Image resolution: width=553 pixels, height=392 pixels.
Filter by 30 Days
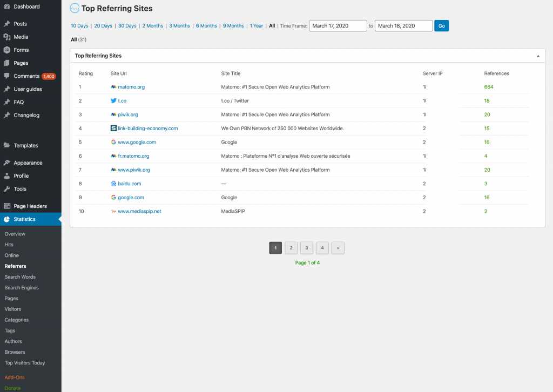coord(127,26)
